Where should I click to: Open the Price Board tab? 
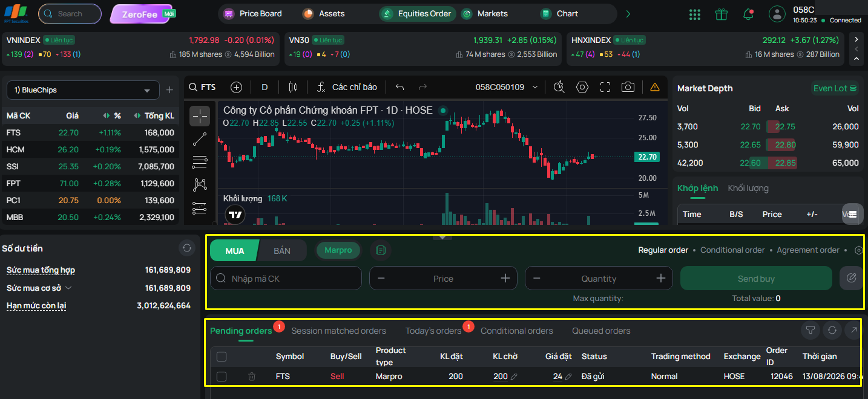[x=253, y=13]
